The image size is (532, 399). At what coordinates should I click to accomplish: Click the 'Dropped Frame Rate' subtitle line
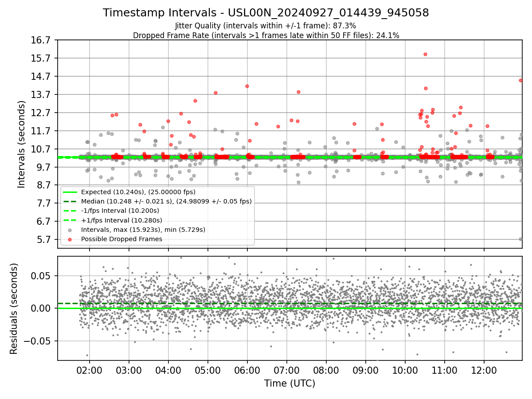[266, 35]
